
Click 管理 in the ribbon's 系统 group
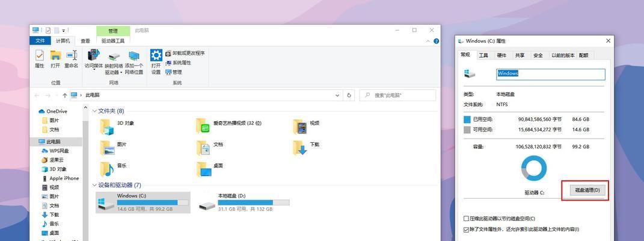(x=174, y=72)
